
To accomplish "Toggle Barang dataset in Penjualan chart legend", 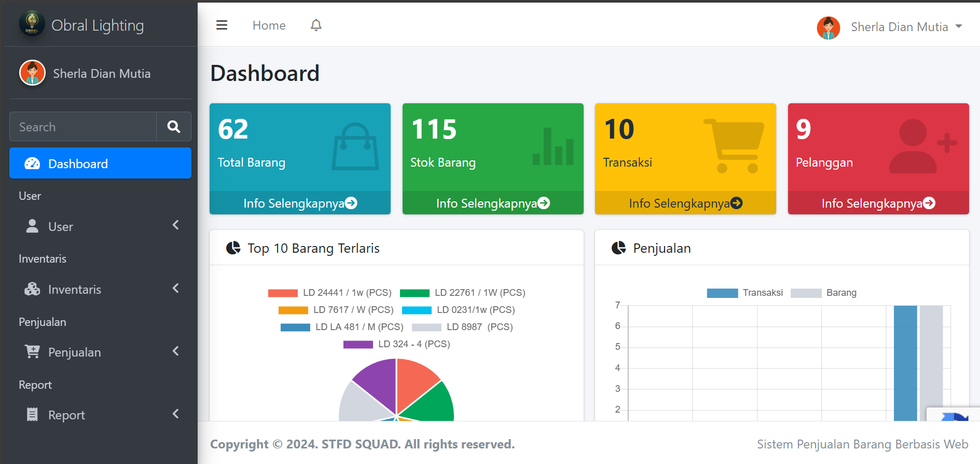I will 823,293.
